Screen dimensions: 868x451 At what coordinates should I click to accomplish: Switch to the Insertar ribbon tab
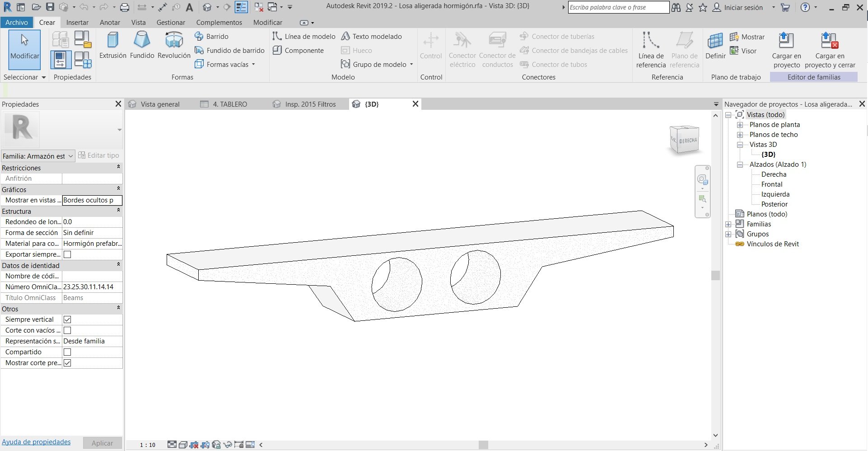tap(77, 22)
